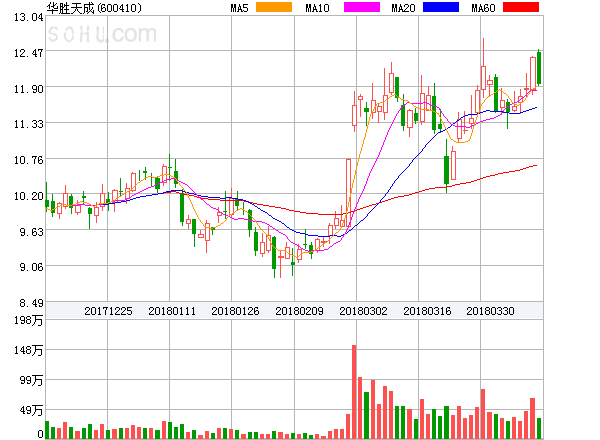Click the 10.76 price axis label
This screenshot has height=440, width=600.
[x=29, y=160]
